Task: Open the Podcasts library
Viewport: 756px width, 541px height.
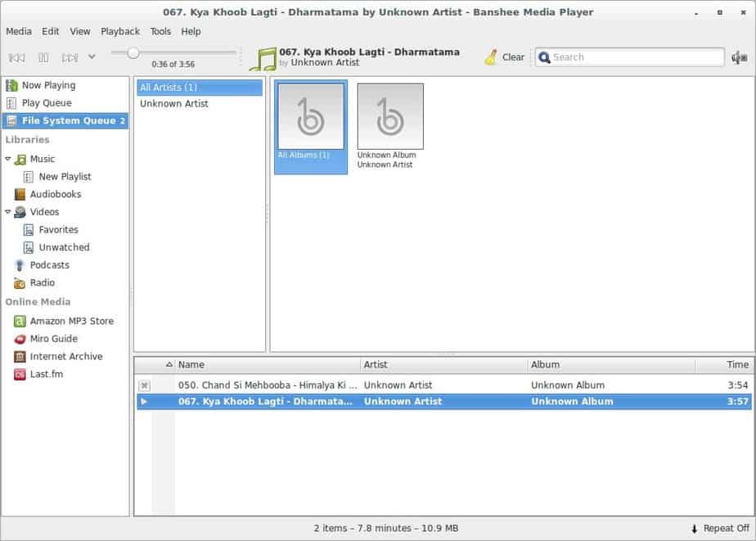Action: click(50, 265)
